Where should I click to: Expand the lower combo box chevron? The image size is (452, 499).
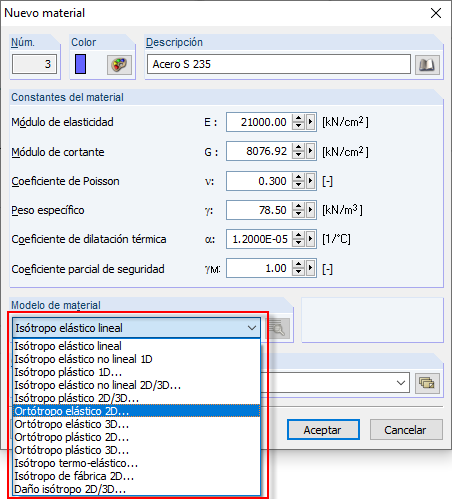(x=401, y=383)
